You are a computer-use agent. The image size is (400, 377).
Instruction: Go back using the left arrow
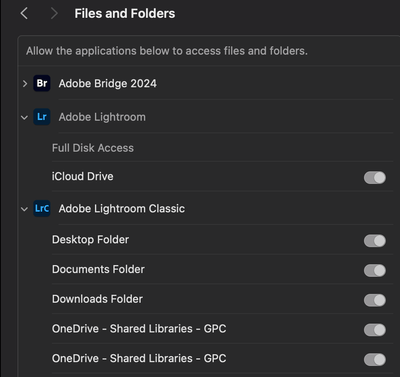coord(24,14)
